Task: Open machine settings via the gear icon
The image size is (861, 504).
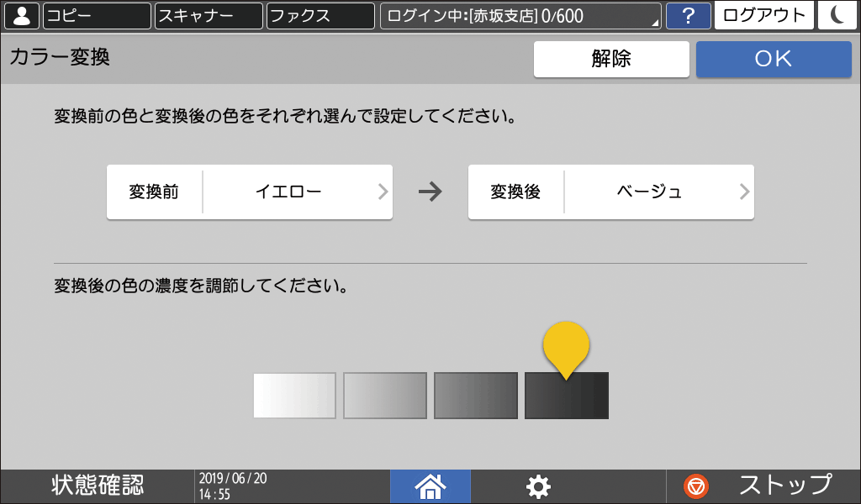Action: click(537, 486)
